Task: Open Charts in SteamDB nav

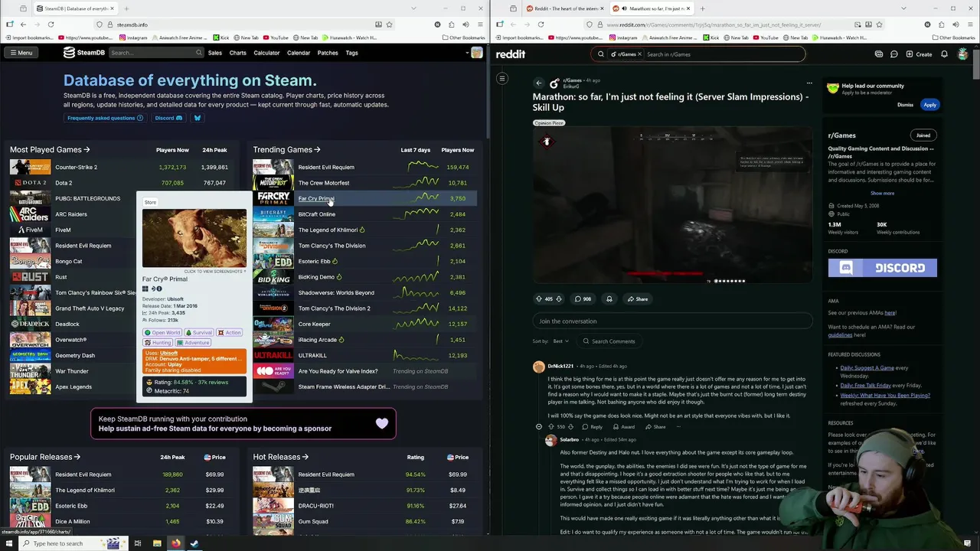Action: tap(237, 53)
